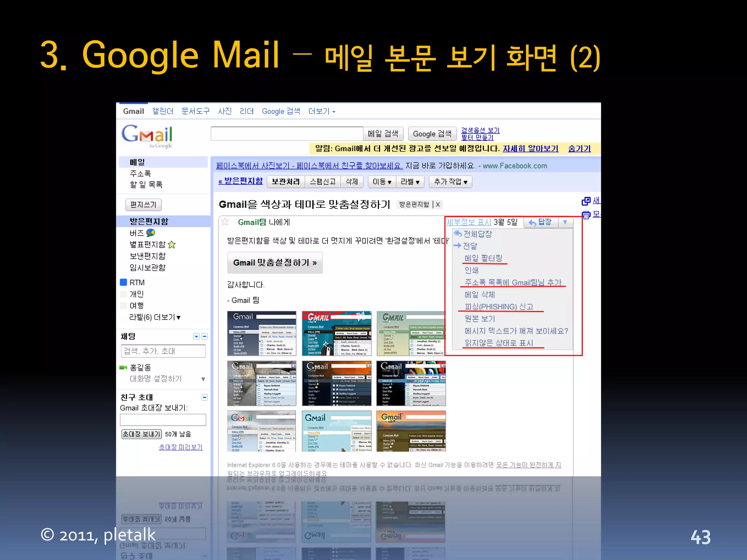Viewport: 747px width, 560px height.
Task: Star the Gmail팀 message
Action: 225,222
